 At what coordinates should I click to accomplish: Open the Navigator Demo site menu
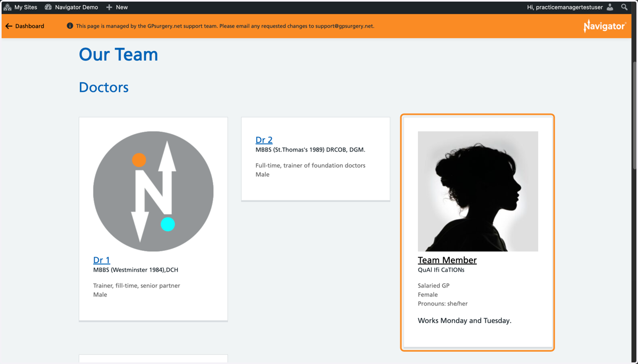[x=71, y=7]
